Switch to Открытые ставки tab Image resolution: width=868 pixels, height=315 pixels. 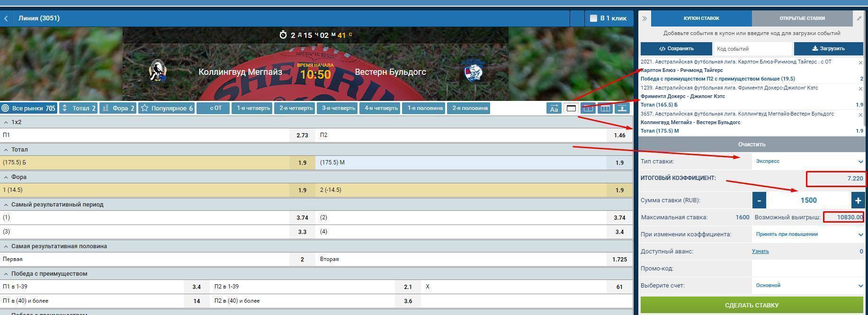802,18
